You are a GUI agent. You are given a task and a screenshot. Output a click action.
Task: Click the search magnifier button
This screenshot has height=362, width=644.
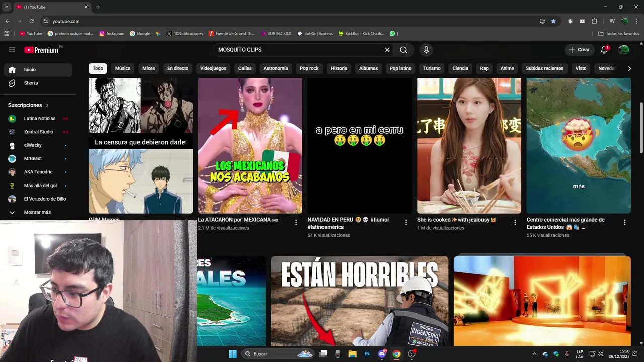pyautogui.click(x=404, y=50)
